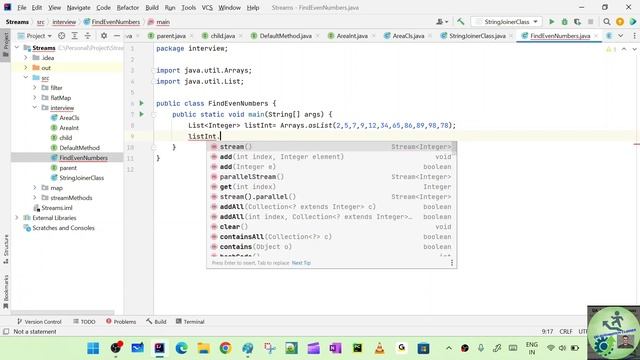Expand the flatMap package
640x360 pixels.
pos(35,98)
